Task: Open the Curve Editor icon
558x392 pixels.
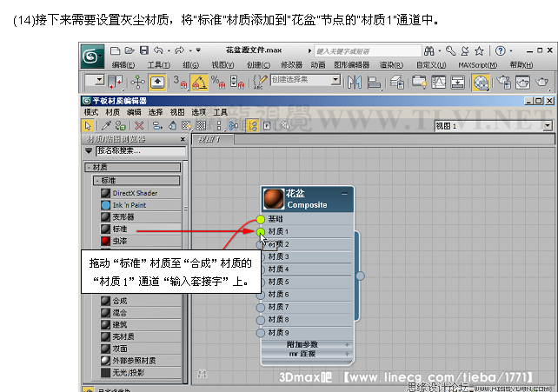Action: click(438, 83)
